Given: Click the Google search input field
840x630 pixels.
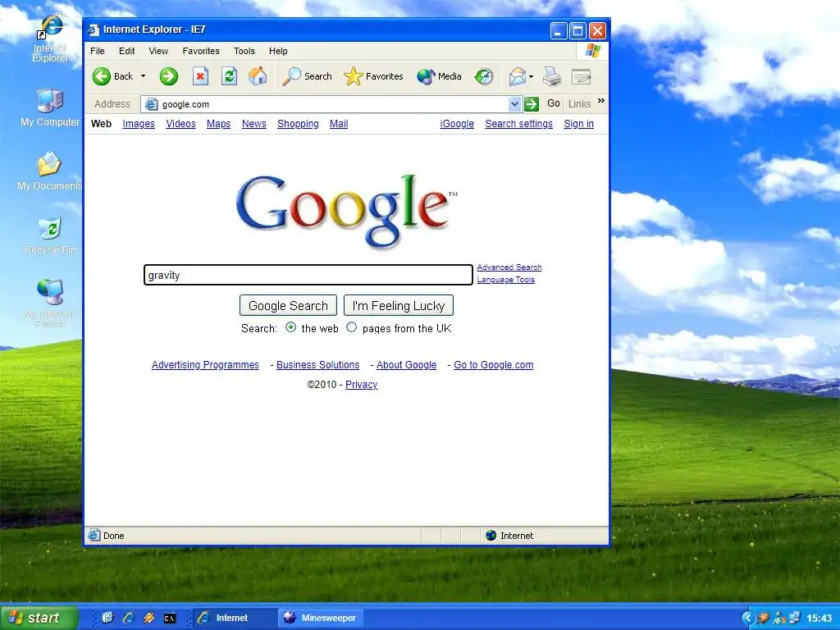Looking at the screenshot, I should 308,275.
